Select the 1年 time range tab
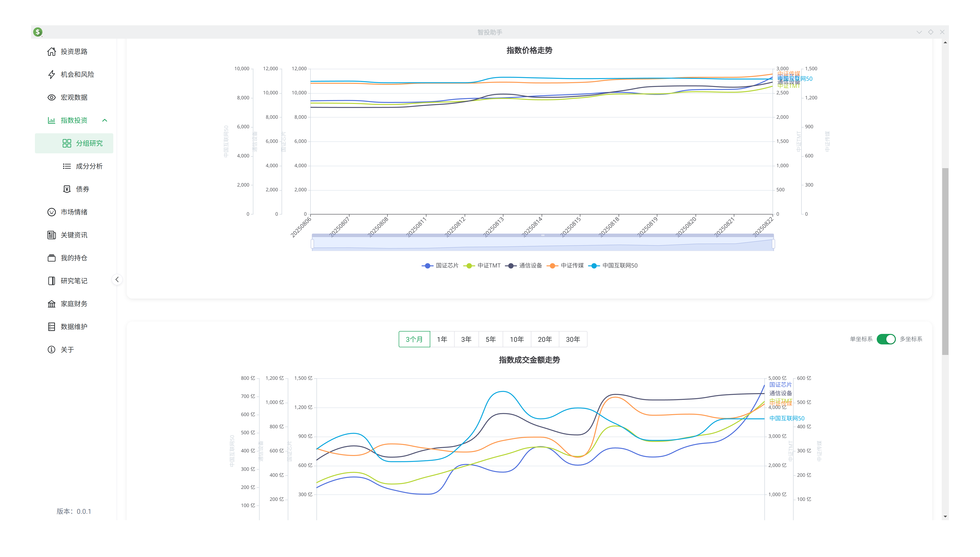Image resolution: width=980 pixels, height=557 pixels. 442,340
